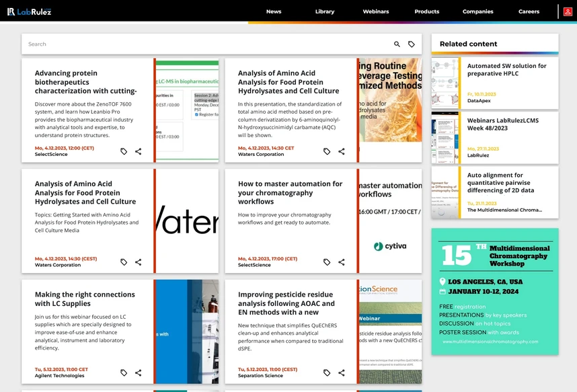Screen dimensions: 577x392
Task: Share the Making the right connections webinar
Action: point(138,373)
